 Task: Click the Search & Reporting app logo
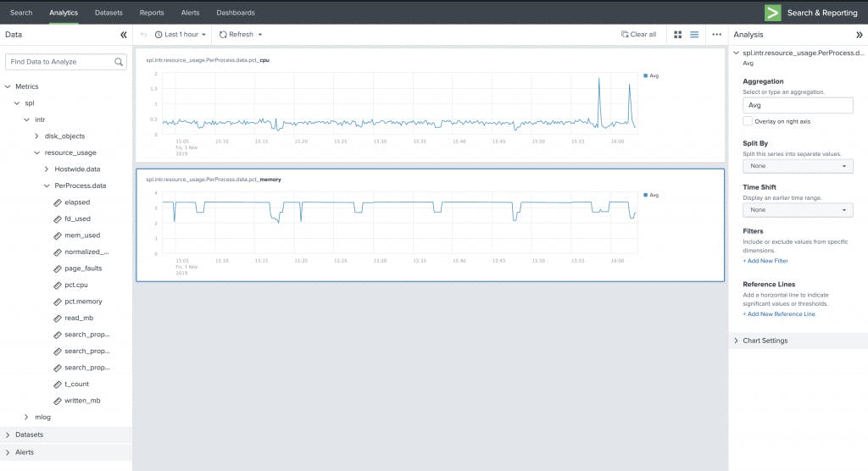tap(772, 13)
